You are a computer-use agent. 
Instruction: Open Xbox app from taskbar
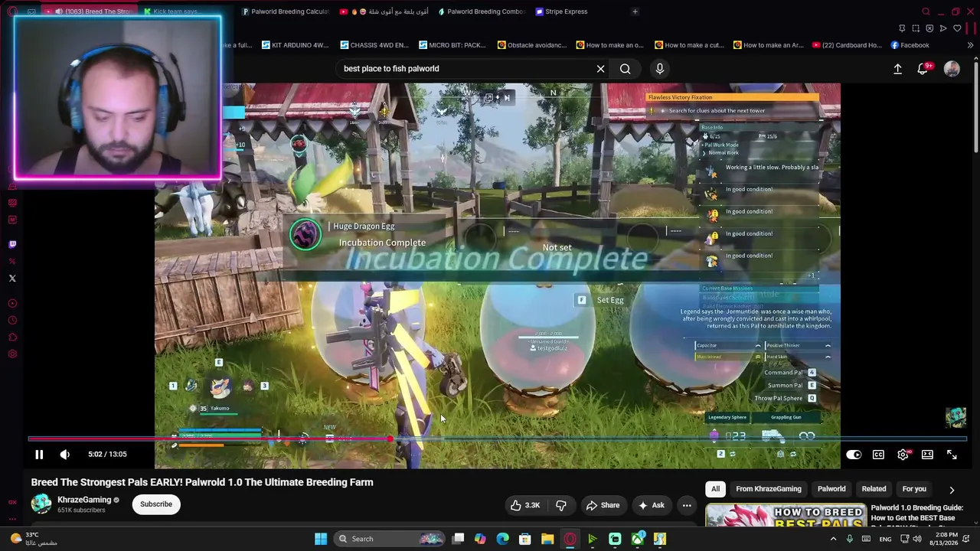point(637,539)
